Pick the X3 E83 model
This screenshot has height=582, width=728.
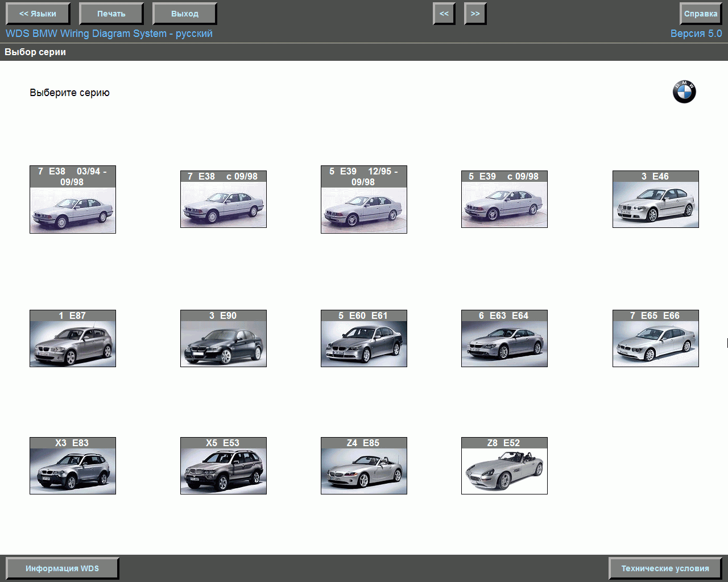pyautogui.click(x=72, y=471)
